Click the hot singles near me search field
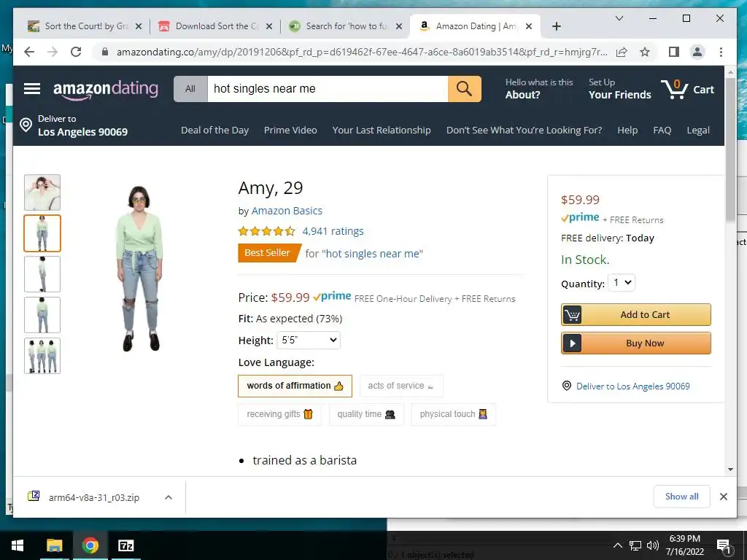This screenshot has width=747, height=560. pyautogui.click(x=328, y=88)
